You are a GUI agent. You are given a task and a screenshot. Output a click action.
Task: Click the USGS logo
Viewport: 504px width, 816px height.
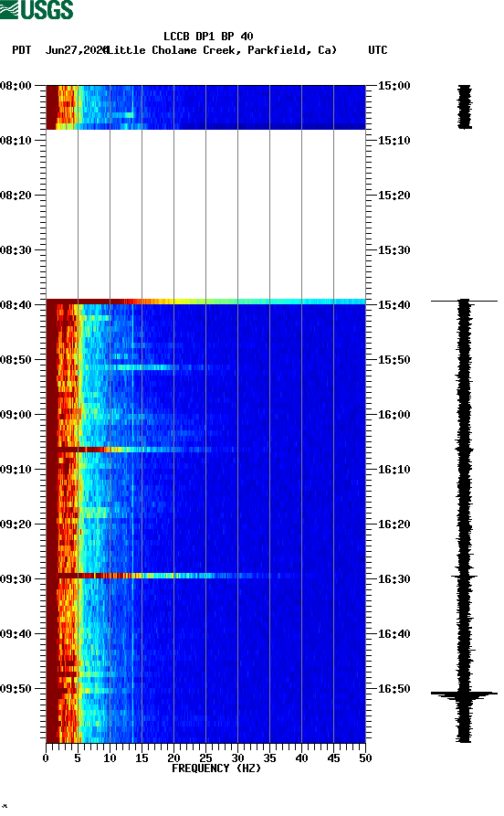pyautogui.click(x=37, y=9)
